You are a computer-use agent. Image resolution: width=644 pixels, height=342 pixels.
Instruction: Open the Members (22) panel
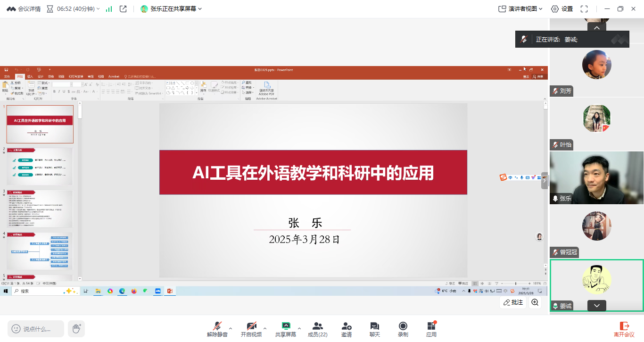click(x=317, y=329)
